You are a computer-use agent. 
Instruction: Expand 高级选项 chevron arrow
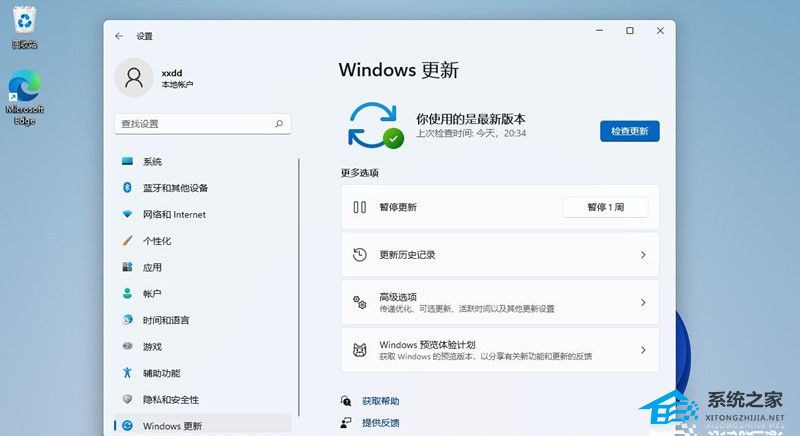(x=643, y=302)
